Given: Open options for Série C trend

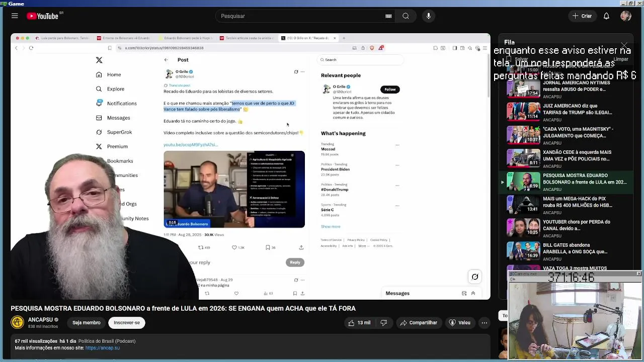Looking at the screenshot, I should pos(397,206).
